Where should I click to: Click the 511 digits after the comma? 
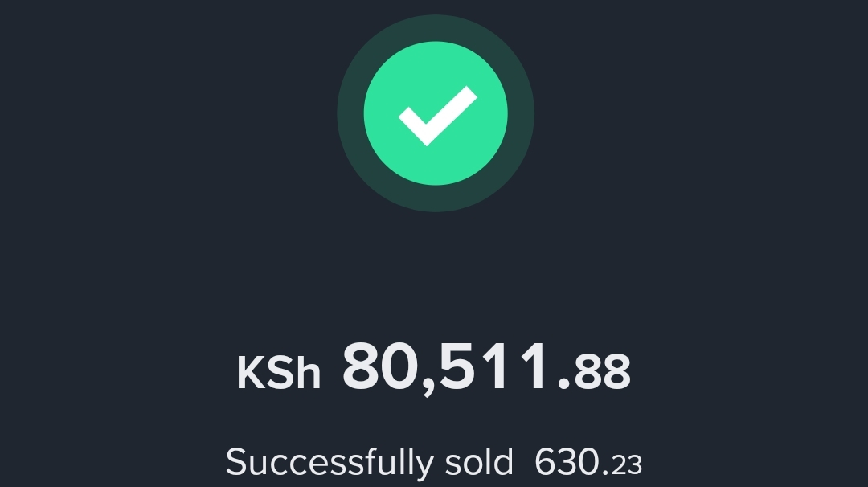click(x=493, y=366)
